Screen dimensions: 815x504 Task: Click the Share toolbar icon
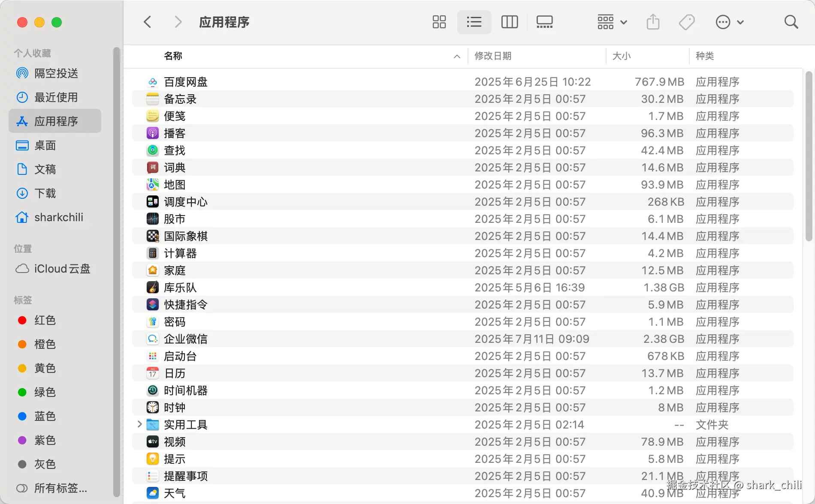point(653,22)
